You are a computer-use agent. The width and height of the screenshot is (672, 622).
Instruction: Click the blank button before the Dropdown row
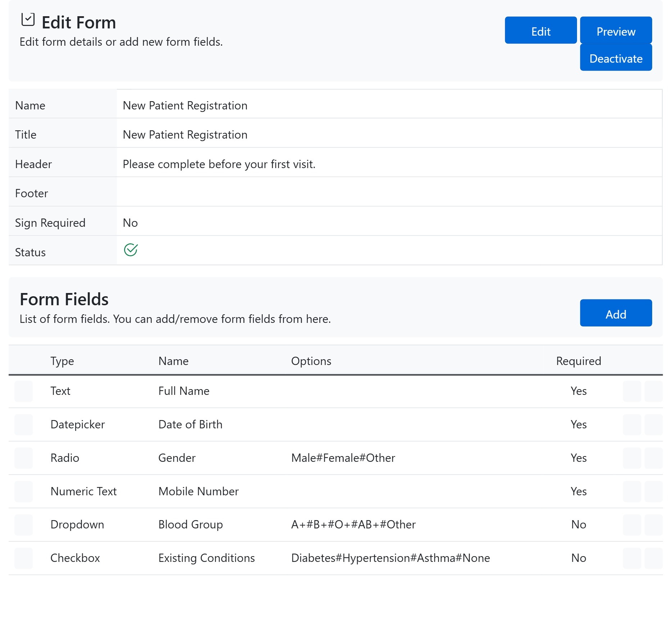tap(23, 525)
